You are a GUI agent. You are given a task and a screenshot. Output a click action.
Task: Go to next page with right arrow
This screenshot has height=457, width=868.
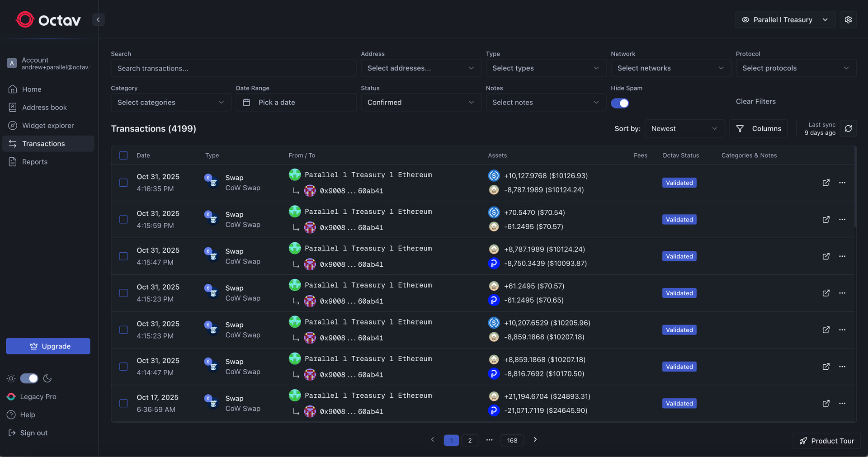[535, 439]
